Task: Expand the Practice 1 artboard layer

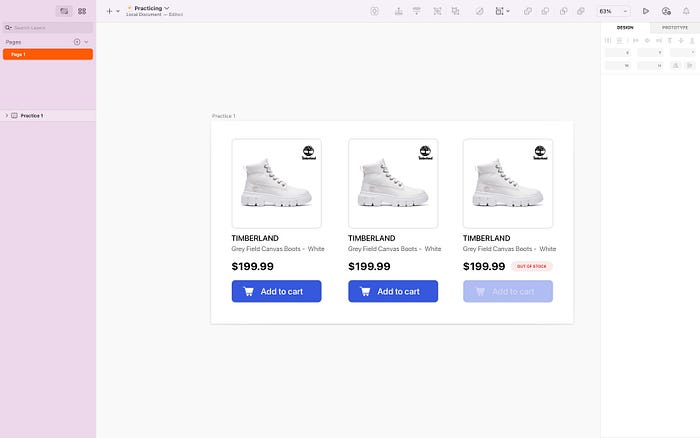Action: tap(7, 116)
